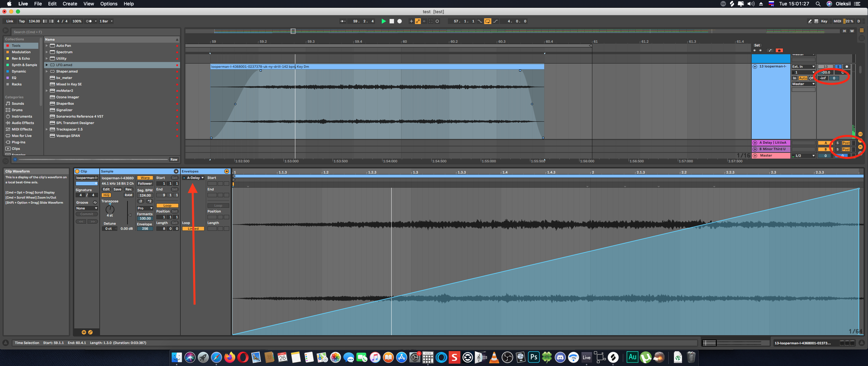The height and width of the screenshot is (366, 868).
Task: Open the Pro warp mode dropdown
Action: coord(145,208)
